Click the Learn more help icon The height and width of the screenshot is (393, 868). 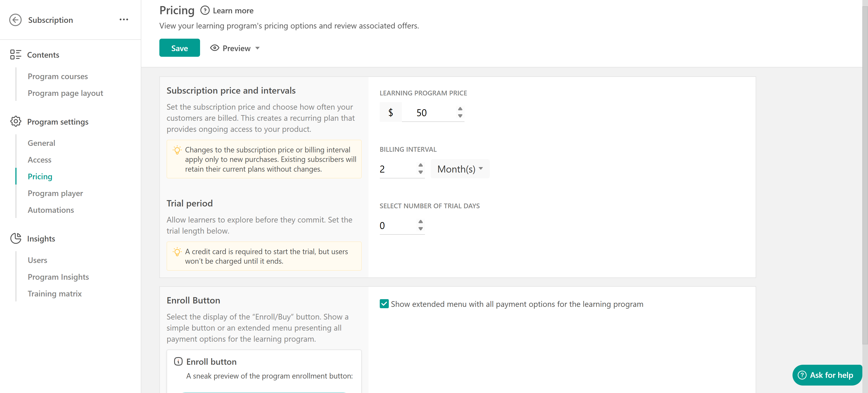click(205, 10)
